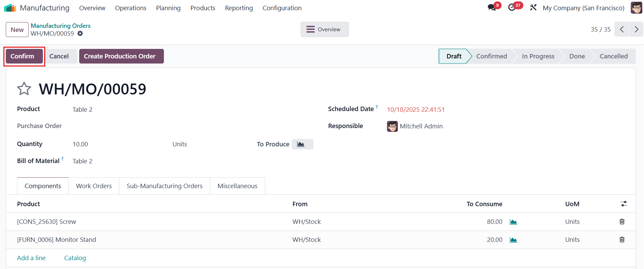
Task: Switch to the Work Orders tab
Action: point(94,186)
